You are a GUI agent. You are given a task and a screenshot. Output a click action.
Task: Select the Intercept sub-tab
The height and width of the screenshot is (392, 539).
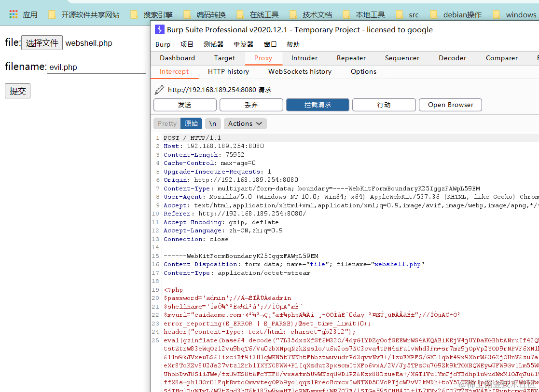coord(174,71)
